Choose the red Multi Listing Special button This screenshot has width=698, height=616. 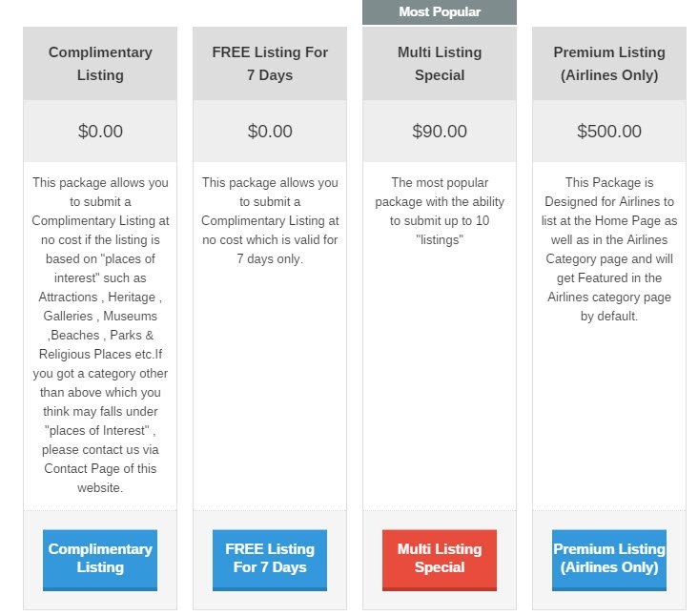[440, 560]
